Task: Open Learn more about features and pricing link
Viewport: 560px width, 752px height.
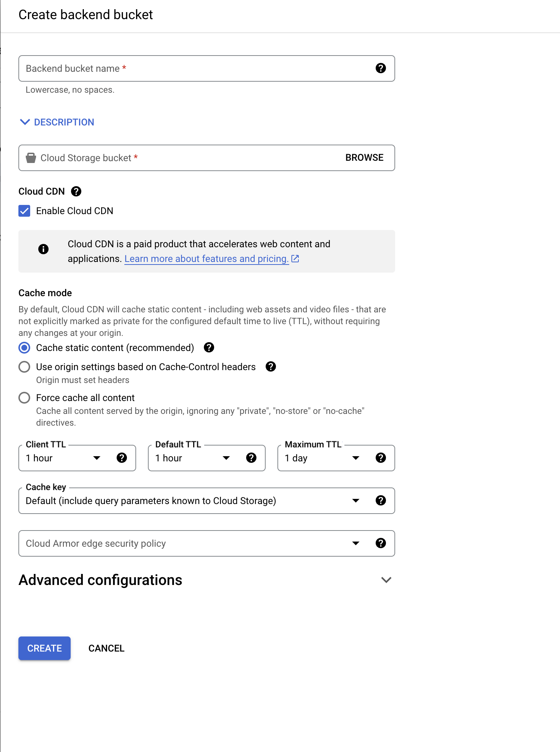Action: (x=206, y=259)
